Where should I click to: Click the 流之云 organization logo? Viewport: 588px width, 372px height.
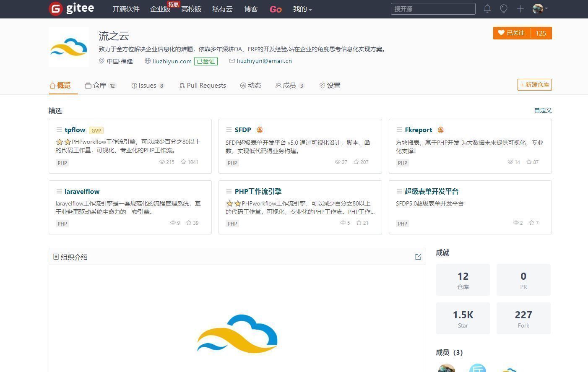coord(69,47)
